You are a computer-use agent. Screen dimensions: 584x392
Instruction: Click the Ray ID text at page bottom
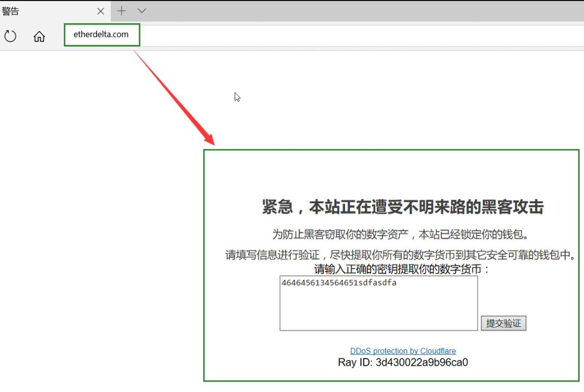click(x=403, y=362)
